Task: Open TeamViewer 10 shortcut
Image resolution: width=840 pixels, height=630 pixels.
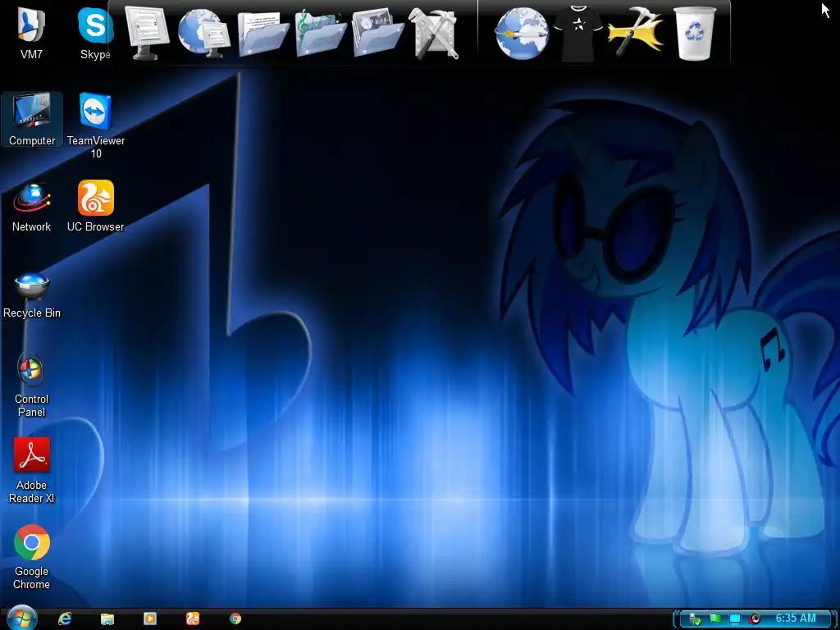Action: 96,126
